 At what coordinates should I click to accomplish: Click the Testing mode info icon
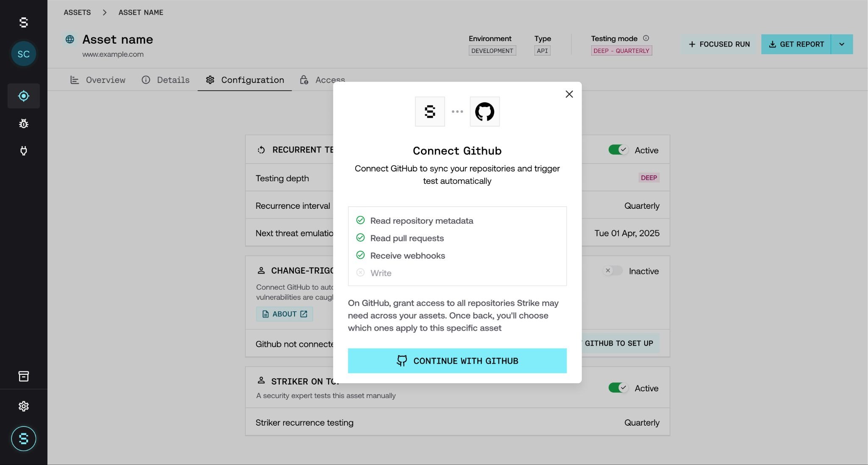pos(646,38)
